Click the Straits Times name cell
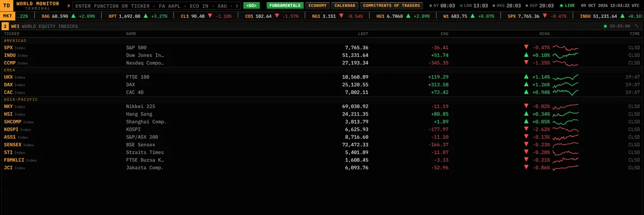 tap(145, 153)
